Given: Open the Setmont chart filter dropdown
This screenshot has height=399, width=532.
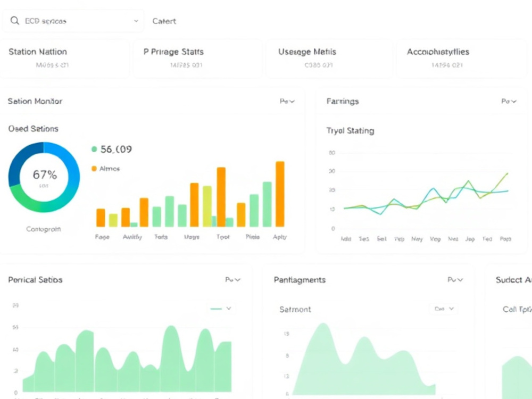Looking at the screenshot, I should tap(444, 309).
